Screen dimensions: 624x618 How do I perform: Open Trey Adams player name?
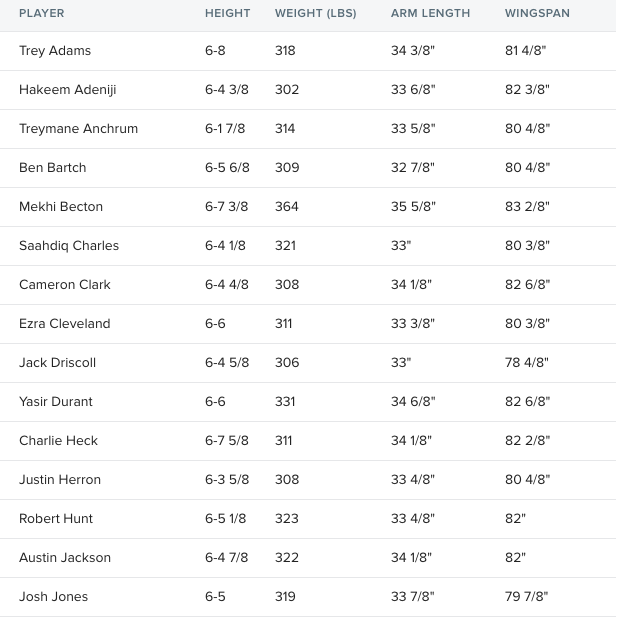[x=55, y=51]
